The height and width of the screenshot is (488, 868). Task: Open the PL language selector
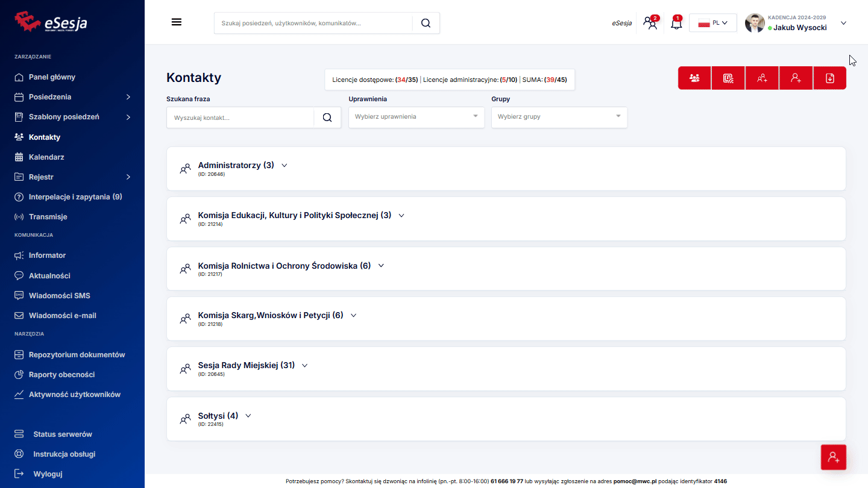712,23
